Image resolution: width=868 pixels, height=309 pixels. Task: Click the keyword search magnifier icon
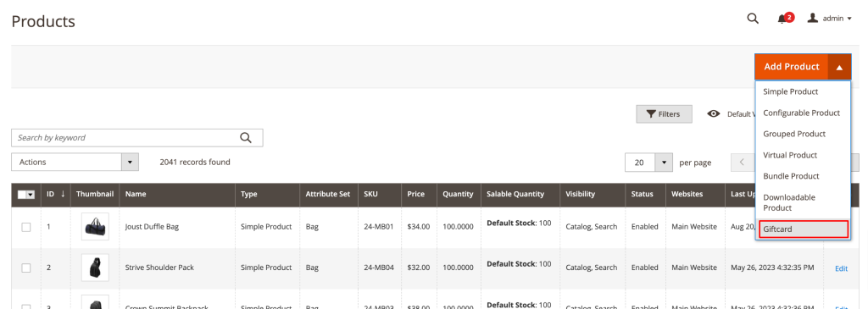point(246,138)
